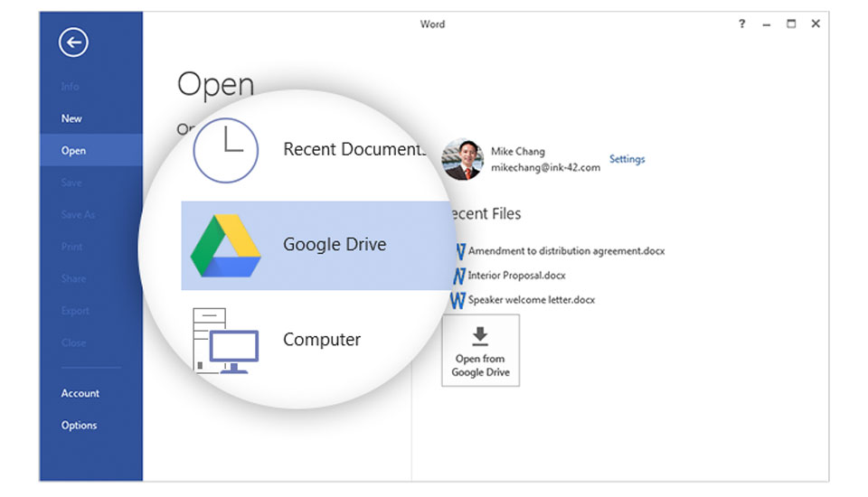
Task: Minimize the Word window
Action: point(766,24)
